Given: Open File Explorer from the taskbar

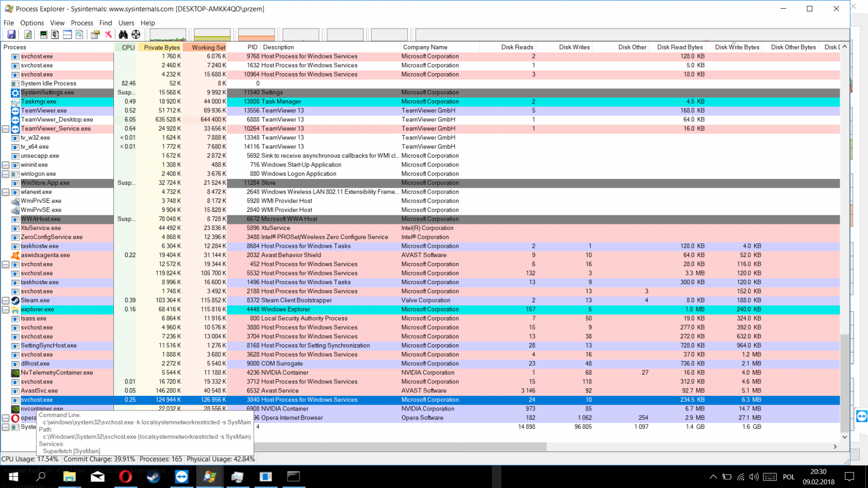Looking at the screenshot, I should 69,477.
